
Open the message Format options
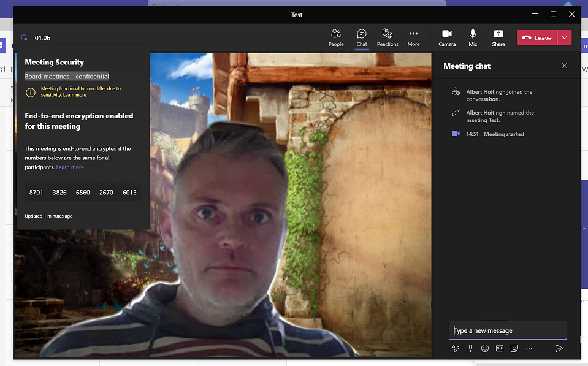pos(455,348)
